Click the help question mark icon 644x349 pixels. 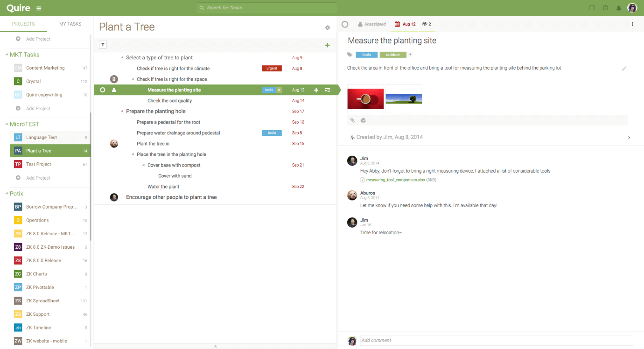pos(605,7)
